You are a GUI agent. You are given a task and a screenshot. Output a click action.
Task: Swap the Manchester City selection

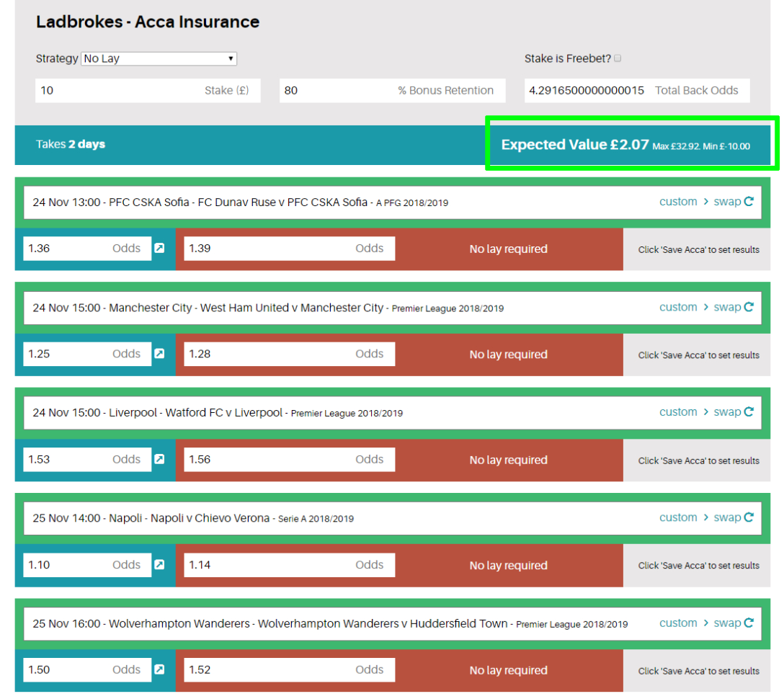[x=734, y=307]
